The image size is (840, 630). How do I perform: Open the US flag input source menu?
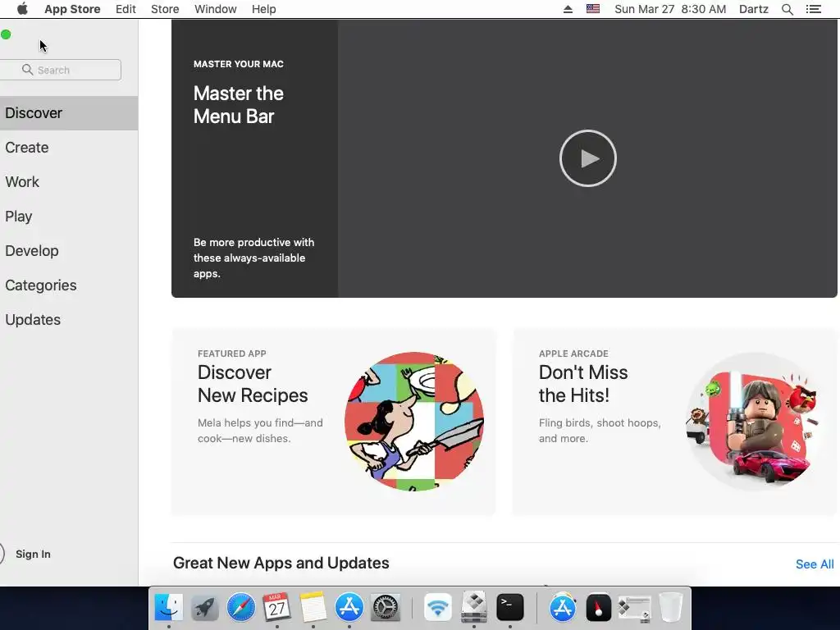click(x=593, y=9)
